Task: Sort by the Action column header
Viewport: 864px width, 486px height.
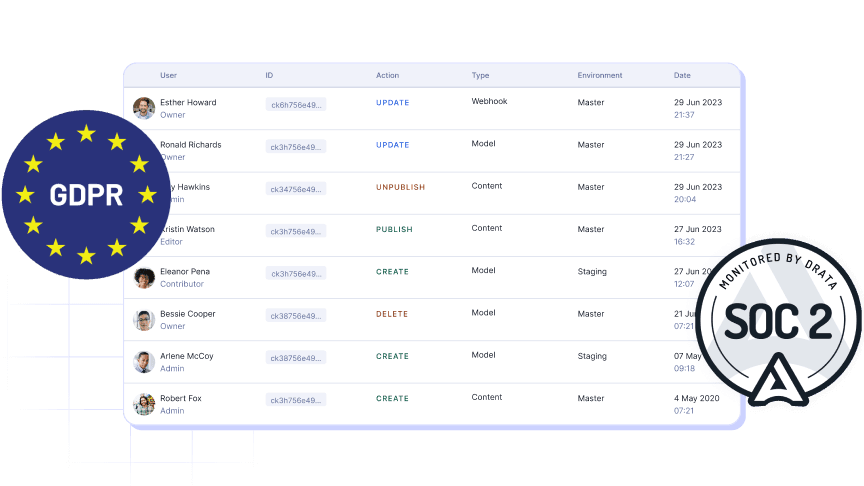Action: point(387,76)
